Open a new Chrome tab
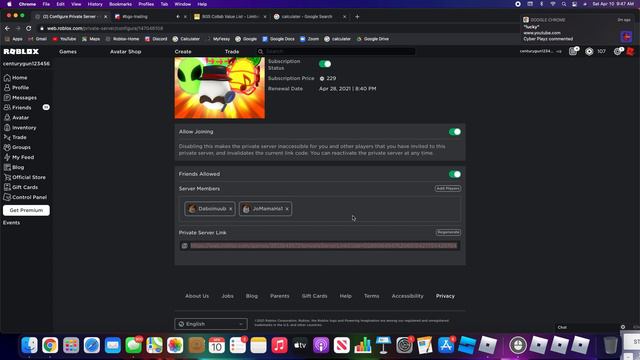The image size is (640, 360). point(357,17)
